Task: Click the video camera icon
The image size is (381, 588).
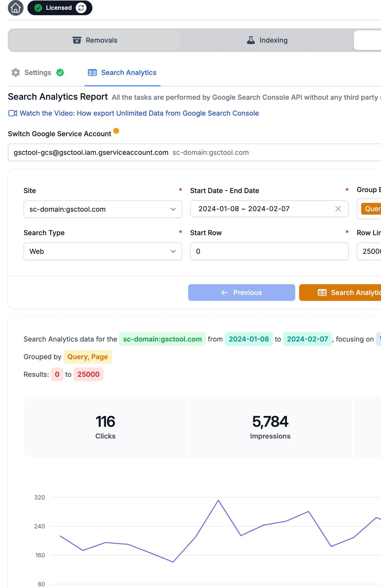Action: (12, 113)
